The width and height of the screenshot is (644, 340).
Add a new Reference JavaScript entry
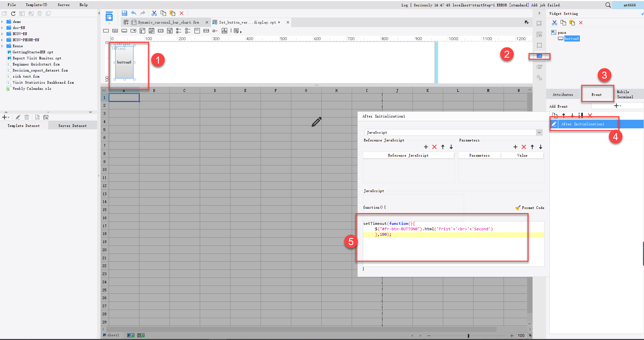pyautogui.click(x=426, y=147)
